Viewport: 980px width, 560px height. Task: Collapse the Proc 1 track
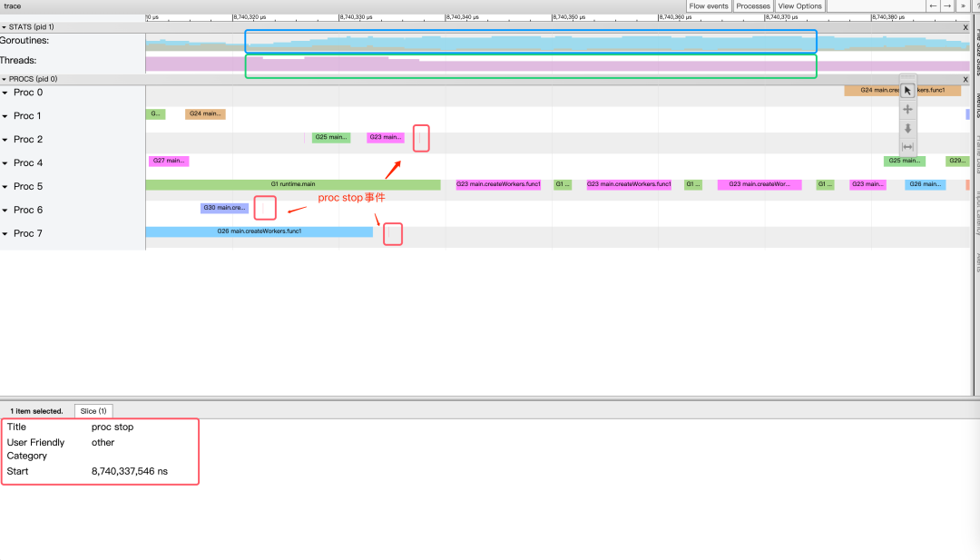(x=5, y=116)
